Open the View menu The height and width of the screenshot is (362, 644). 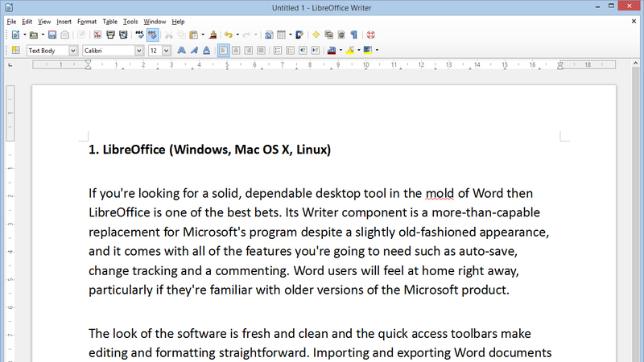(44, 22)
